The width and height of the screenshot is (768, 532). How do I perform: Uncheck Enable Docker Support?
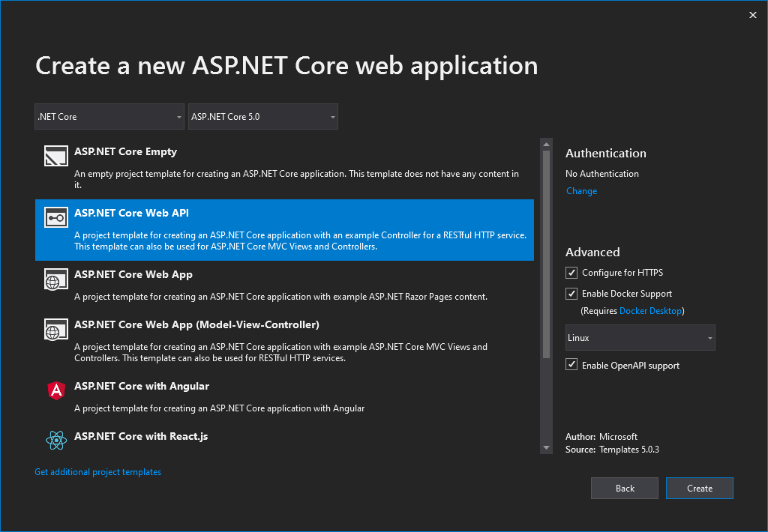coord(571,294)
